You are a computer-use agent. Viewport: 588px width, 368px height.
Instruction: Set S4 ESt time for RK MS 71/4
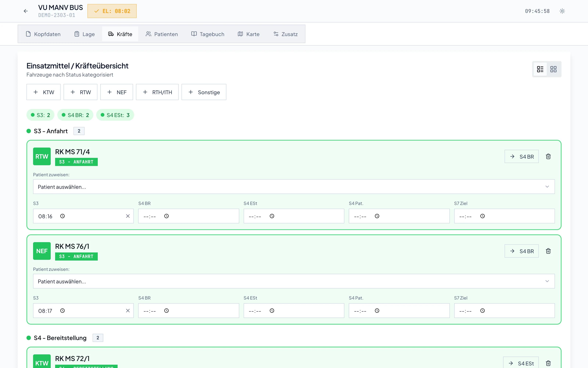[x=294, y=216]
